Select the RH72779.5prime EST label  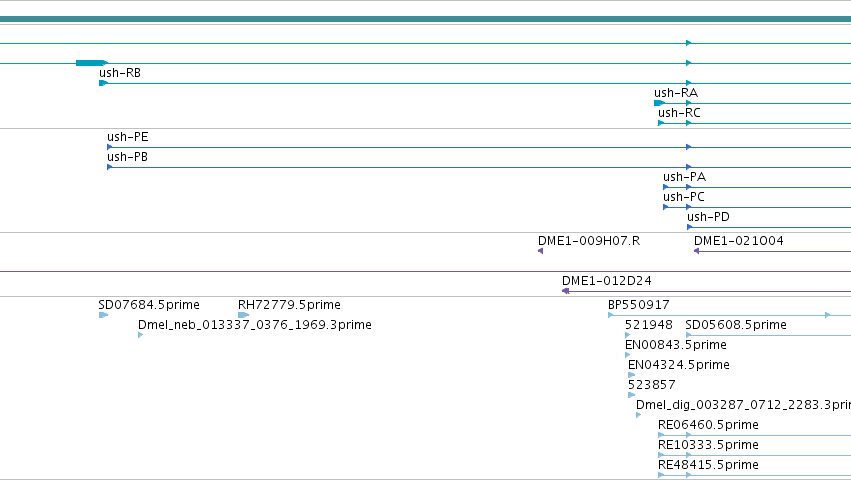coord(289,305)
